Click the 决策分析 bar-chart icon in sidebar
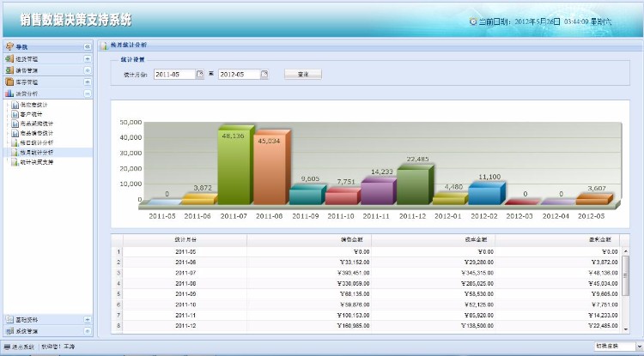This screenshot has height=356, width=644. click(x=9, y=94)
